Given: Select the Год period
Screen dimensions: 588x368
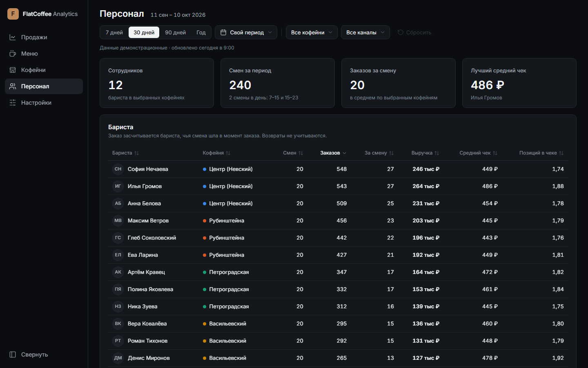Looking at the screenshot, I should click(201, 32).
